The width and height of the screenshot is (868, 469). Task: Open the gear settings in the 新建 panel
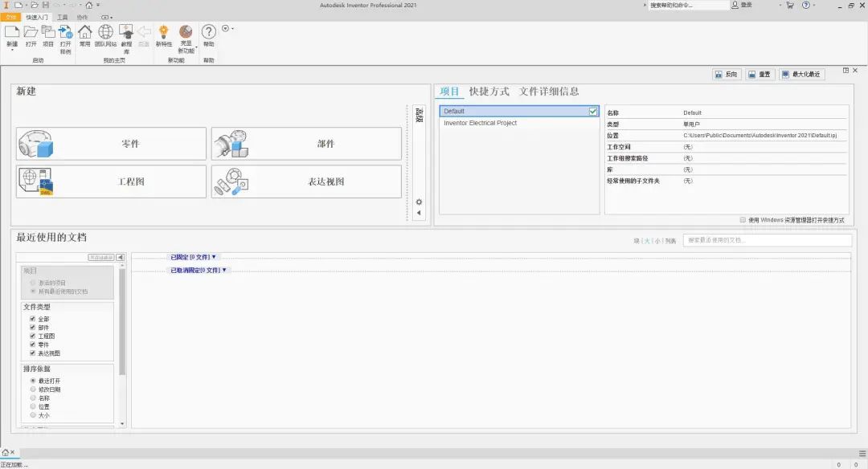pos(419,202)
